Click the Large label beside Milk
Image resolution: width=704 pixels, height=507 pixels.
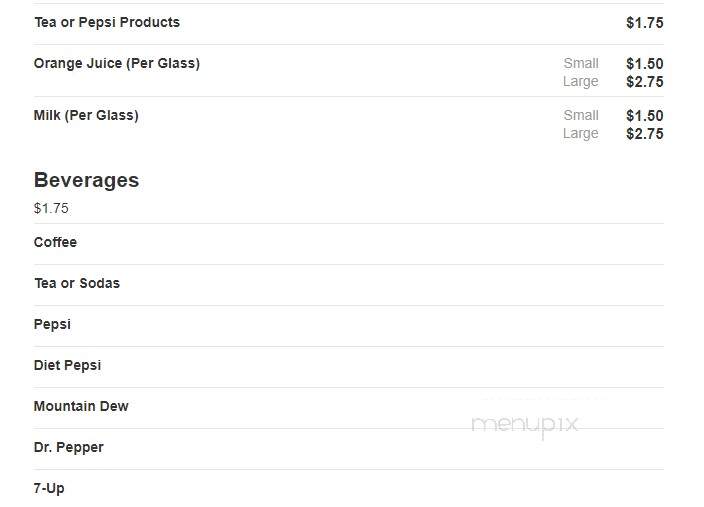click(x=581, y=134)
